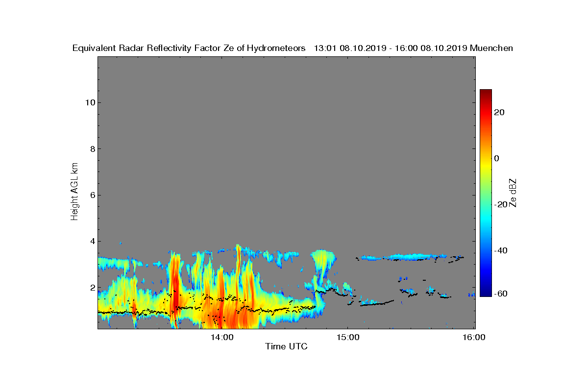The width and height of the screenshot is (588, 392).
Task: Click the 'Time UTC' x-axis label
Action: point(287,347)
